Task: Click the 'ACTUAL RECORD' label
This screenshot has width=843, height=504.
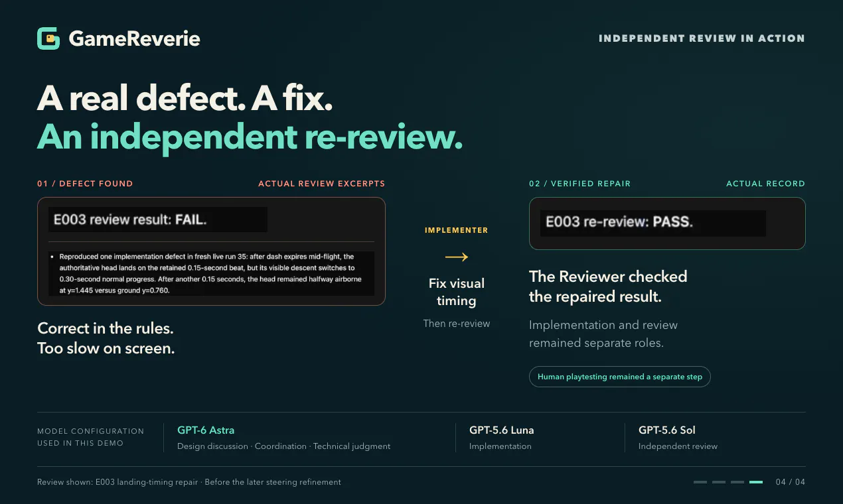Action: point(765,184)
